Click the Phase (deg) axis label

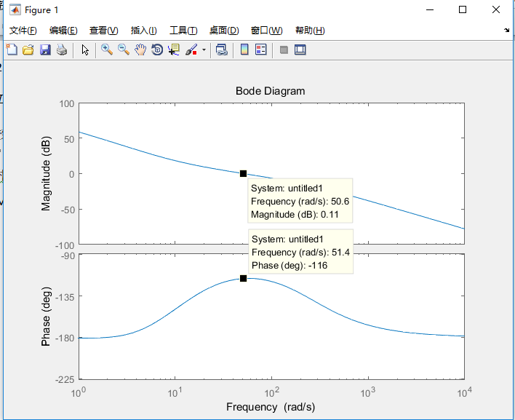46,317
